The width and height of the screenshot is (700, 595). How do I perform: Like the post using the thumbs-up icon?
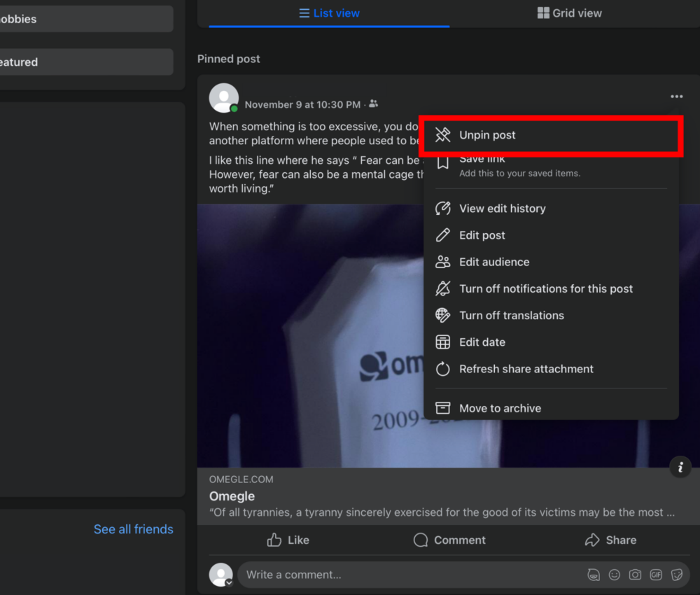288,540
